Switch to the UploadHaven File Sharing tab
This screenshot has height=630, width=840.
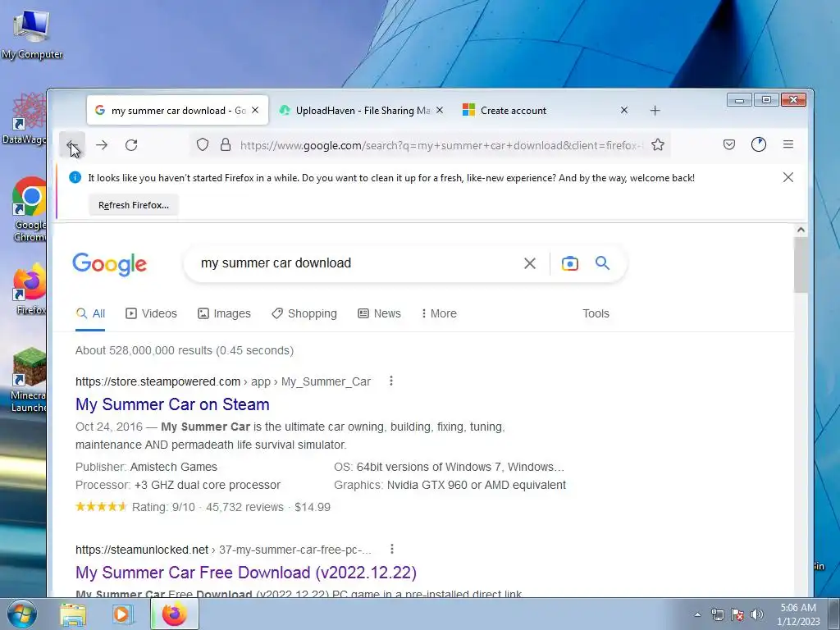tap(362, 111)
